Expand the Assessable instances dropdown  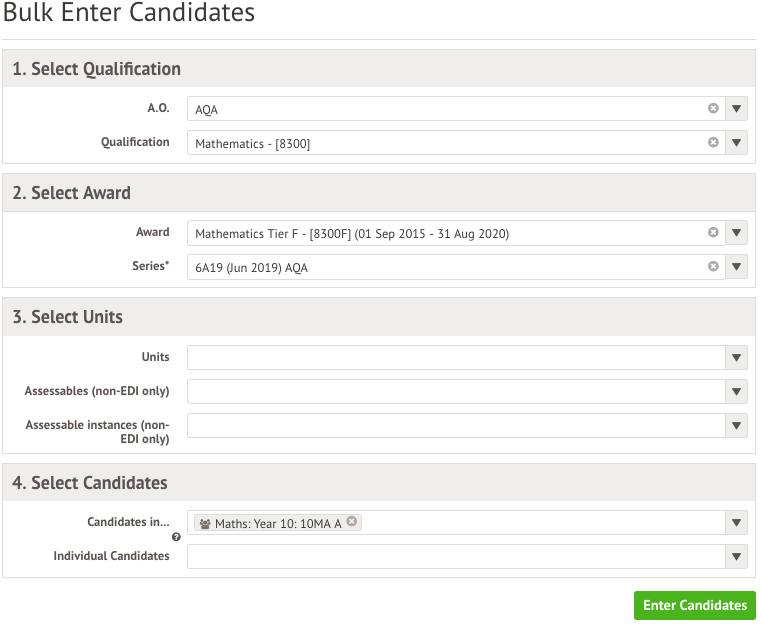tap(736, 425)
